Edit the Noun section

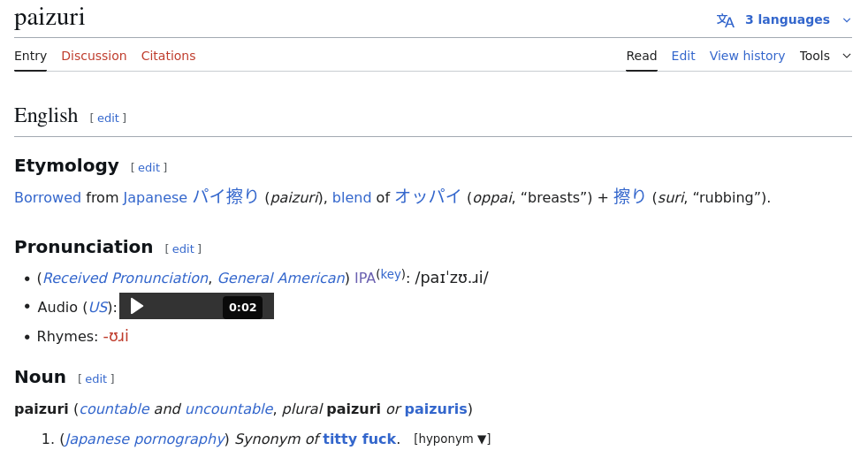(x=95, y=378)
